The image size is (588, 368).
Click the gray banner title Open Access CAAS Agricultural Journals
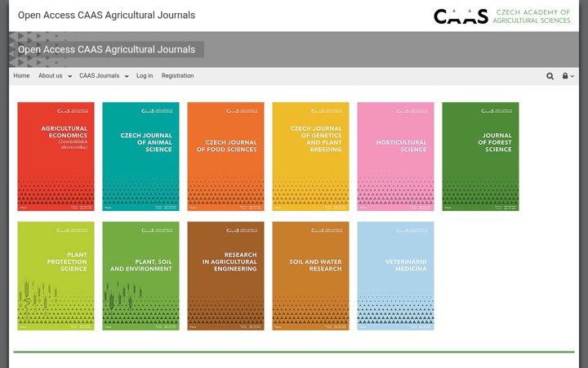click(x=106, y=50)
